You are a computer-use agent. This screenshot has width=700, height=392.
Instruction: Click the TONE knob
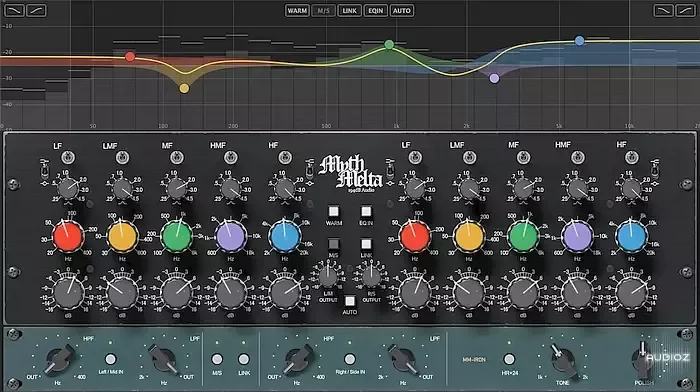pos(562,360)
